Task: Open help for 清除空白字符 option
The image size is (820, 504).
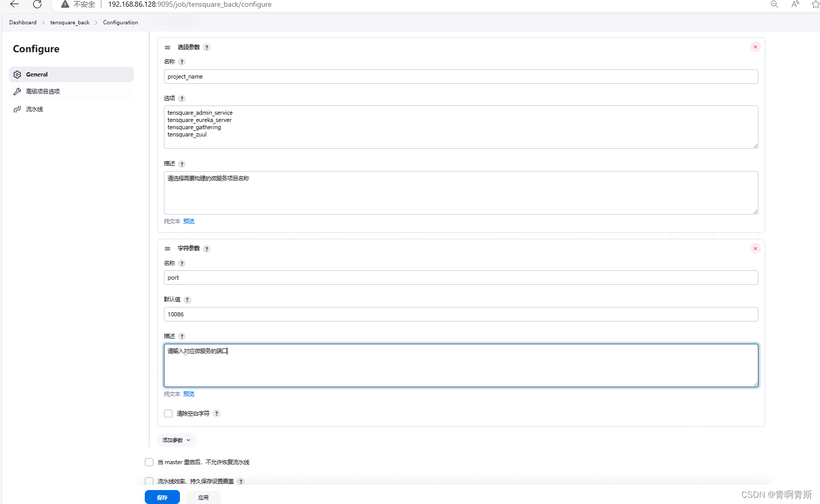Action: coord(217,414)
